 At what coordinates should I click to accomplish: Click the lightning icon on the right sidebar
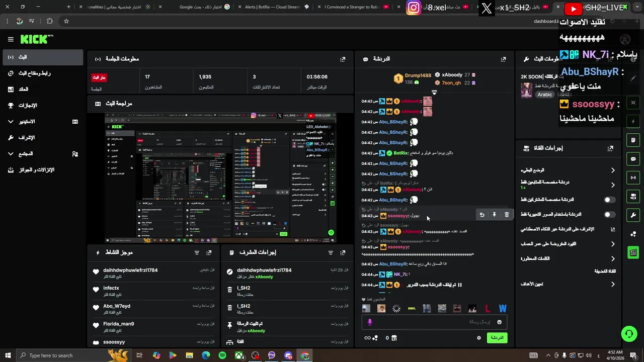633,121
